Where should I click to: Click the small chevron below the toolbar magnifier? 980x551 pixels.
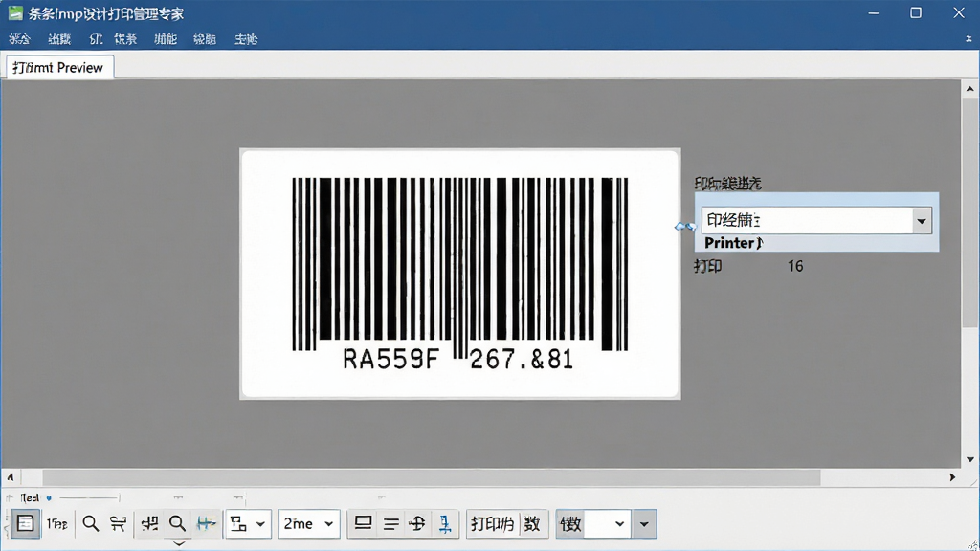click(179, 543)
